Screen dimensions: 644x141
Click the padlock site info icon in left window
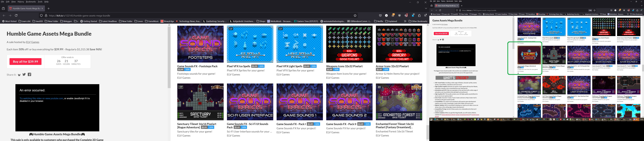coord(46,16)
